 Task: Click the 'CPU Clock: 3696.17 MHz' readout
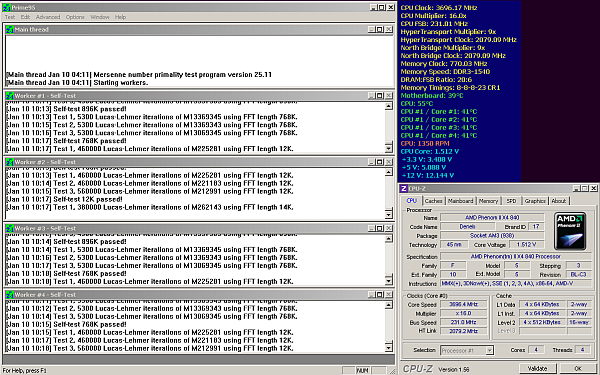pos(439,8)
